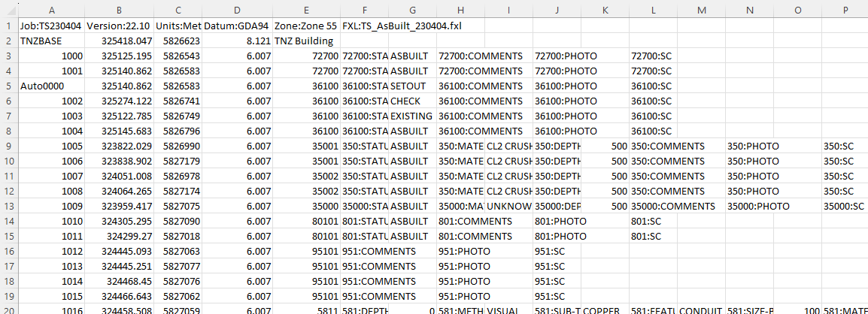
Task: Click column header D
Action: pyautogui.click(x=237, y=8)
